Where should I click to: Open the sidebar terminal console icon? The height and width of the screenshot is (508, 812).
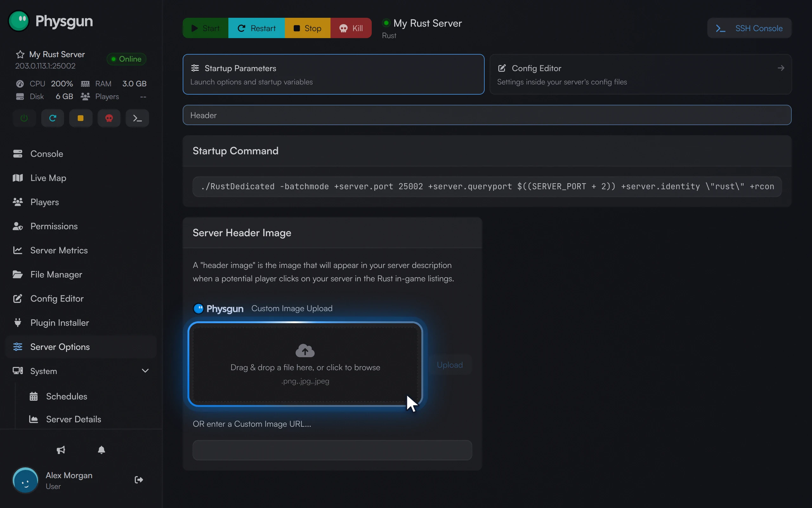click(137, 118)
